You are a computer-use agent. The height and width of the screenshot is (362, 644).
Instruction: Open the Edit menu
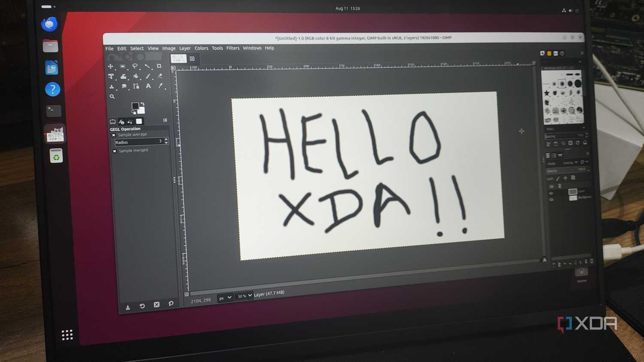pyautogui.click(x=122, y=48)
